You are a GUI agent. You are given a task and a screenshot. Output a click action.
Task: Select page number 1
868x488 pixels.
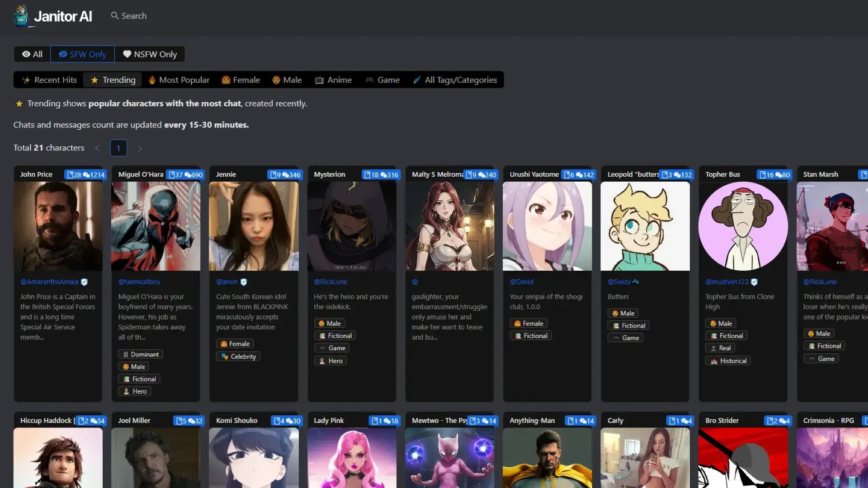tap(118, 148)
